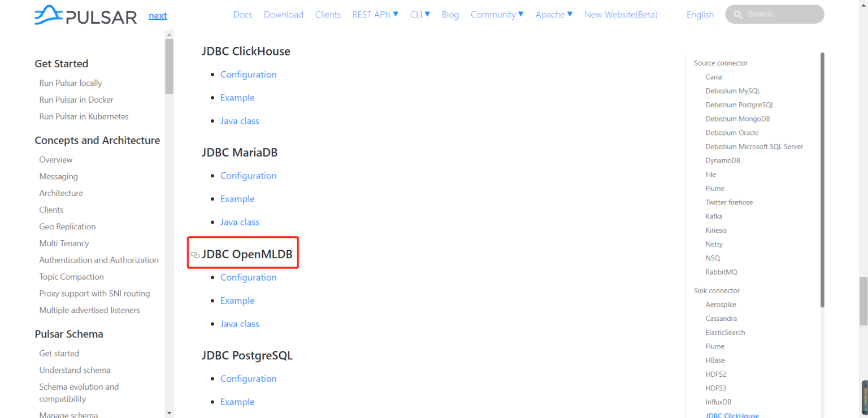Visit the Blog page
The image size is (868, 418).
point(450,14)
